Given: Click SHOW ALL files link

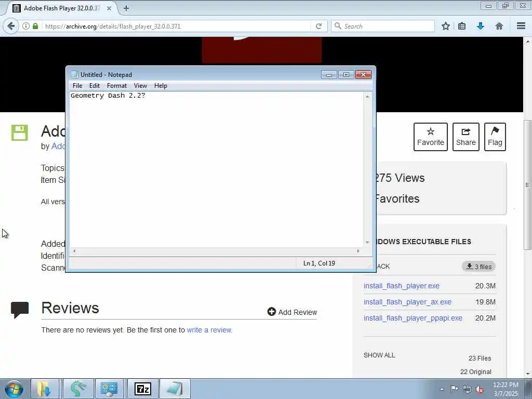Looking at the screenshot, I should (379, 355).
